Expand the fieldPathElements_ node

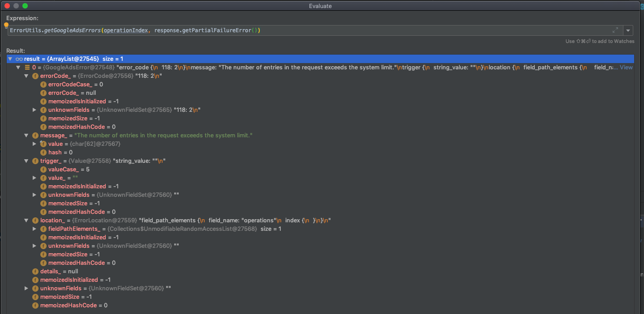pyautogui.click(x=34, y=229)
